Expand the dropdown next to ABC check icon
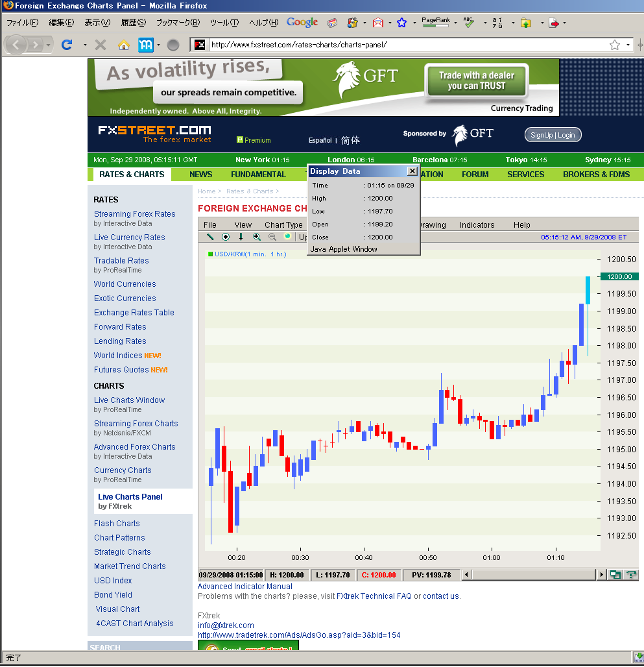The image size is (644, 667). [x=485, y=23]
